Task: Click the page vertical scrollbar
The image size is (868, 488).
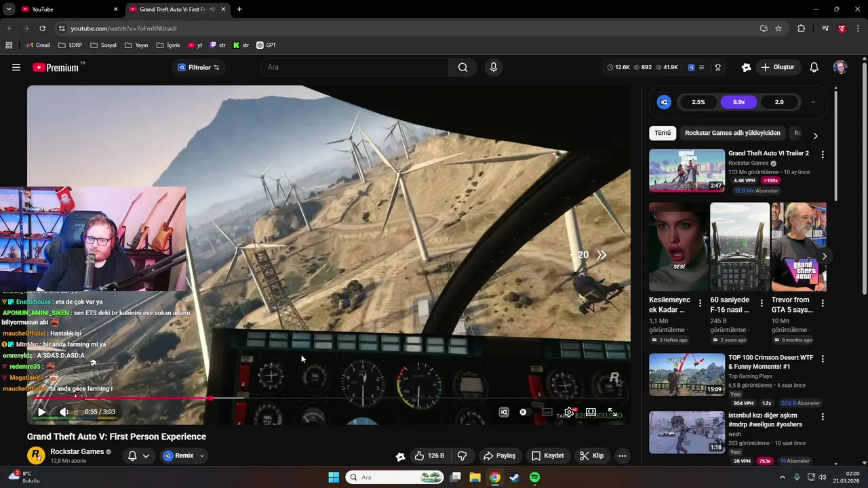Action: point(864,180)
